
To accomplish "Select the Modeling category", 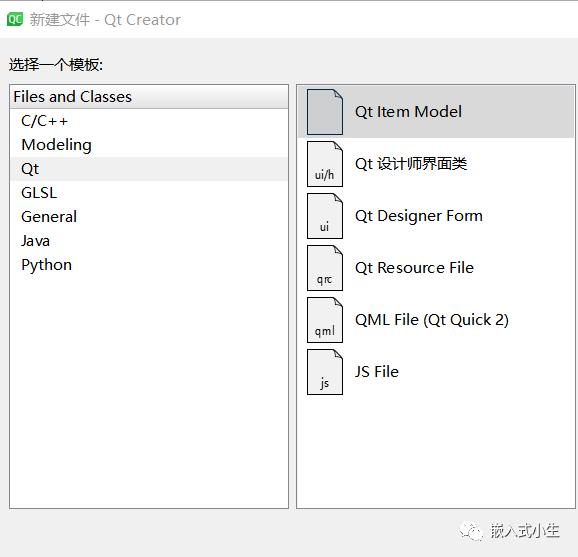I will point(149,145).
